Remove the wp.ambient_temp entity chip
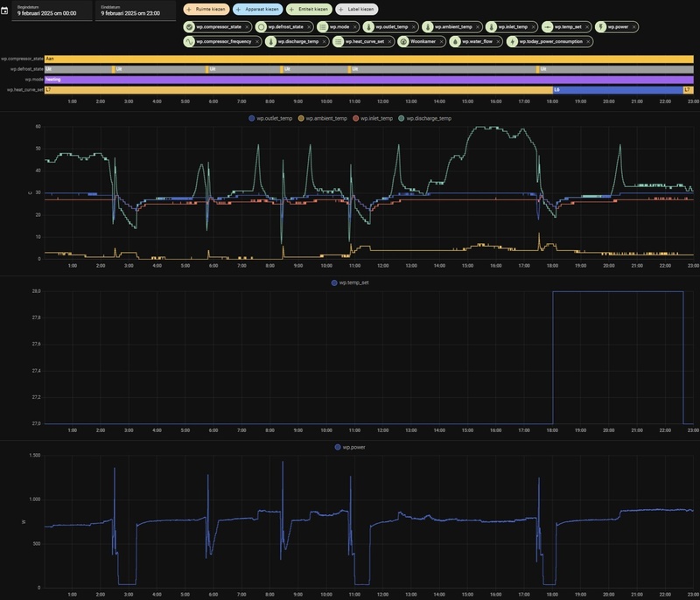The image size is (700, 600). (477, 27)
